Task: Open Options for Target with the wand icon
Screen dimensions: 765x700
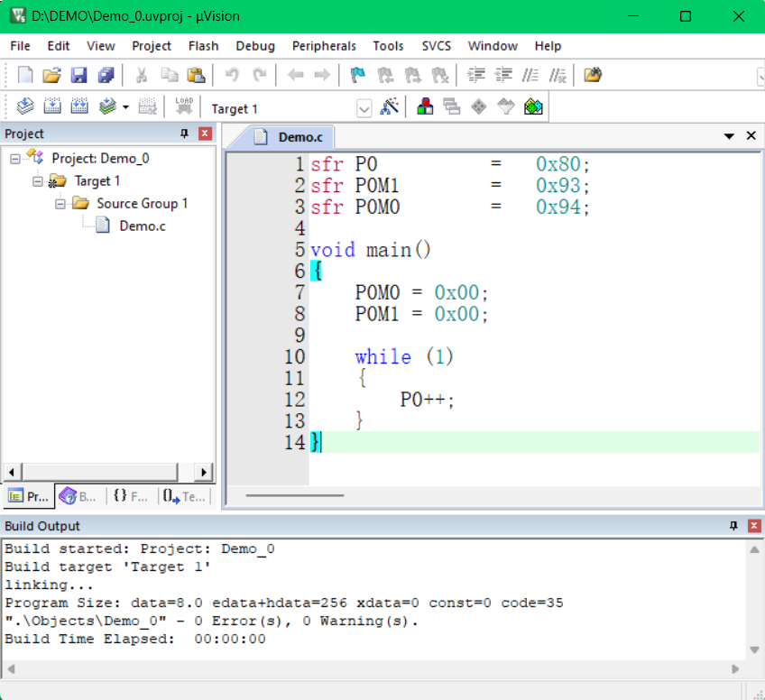Action: pyautogui.click(x=389, y=106)
